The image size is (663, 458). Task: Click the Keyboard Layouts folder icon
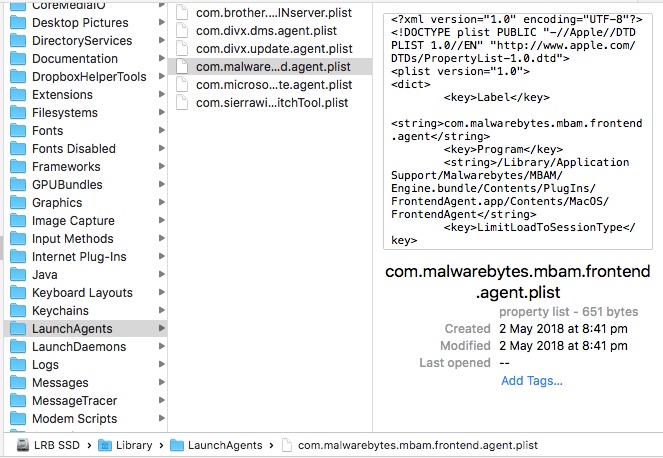pyautogui.click(x=18, y=293)
